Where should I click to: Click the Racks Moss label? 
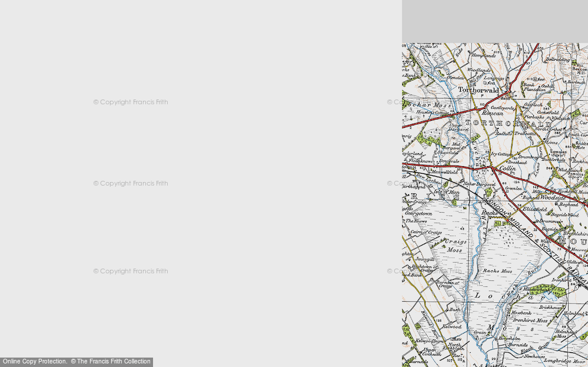coord(497,271)
